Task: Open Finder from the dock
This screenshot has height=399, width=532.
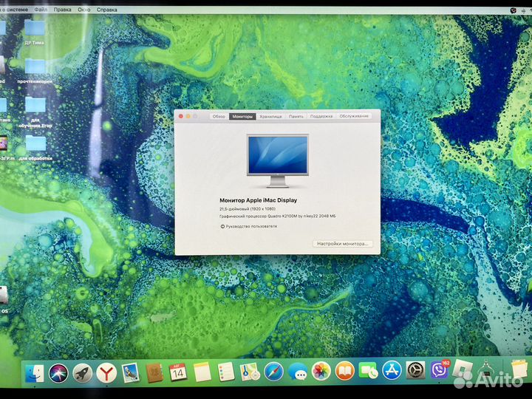Action: 34,373
